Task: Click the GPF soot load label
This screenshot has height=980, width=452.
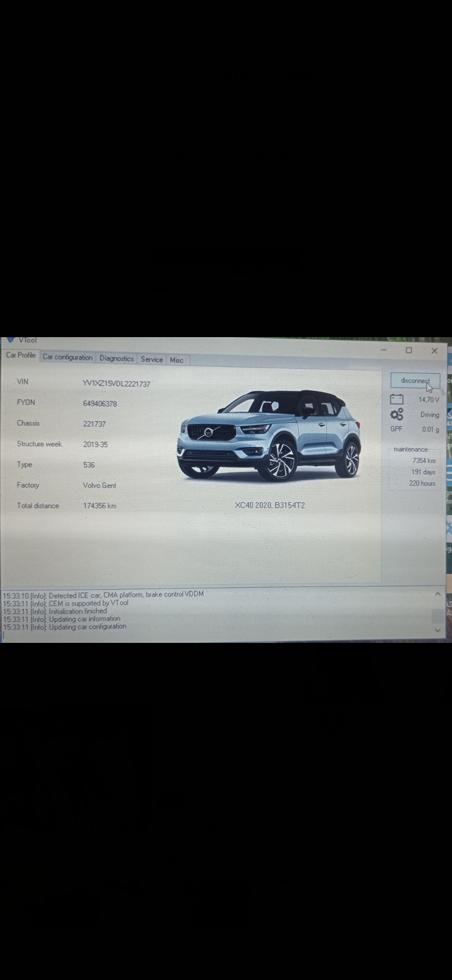Action: (x=396, y=429)
